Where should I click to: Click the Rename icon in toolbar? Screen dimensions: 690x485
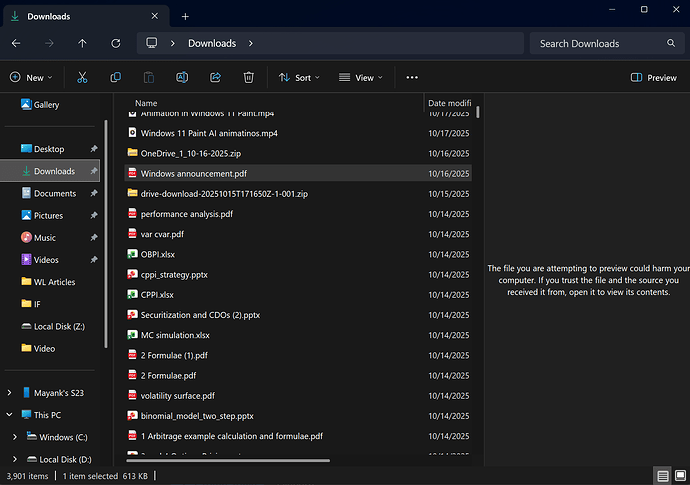point(182,77)
